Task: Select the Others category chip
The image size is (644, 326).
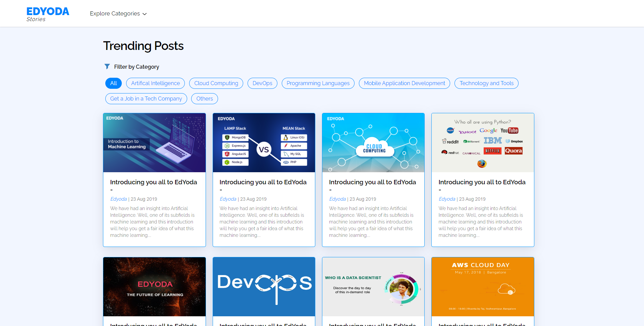Action: tap(204, 99)
